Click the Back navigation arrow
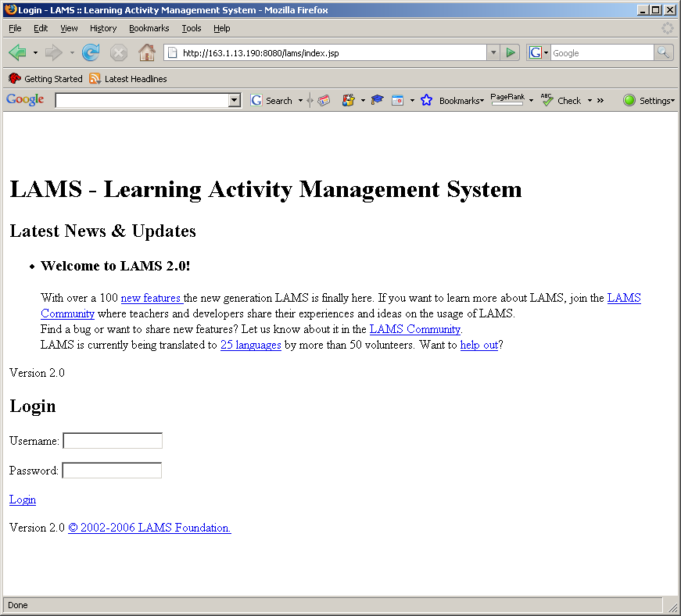This screenshot has width=681, height=616. 17,53
